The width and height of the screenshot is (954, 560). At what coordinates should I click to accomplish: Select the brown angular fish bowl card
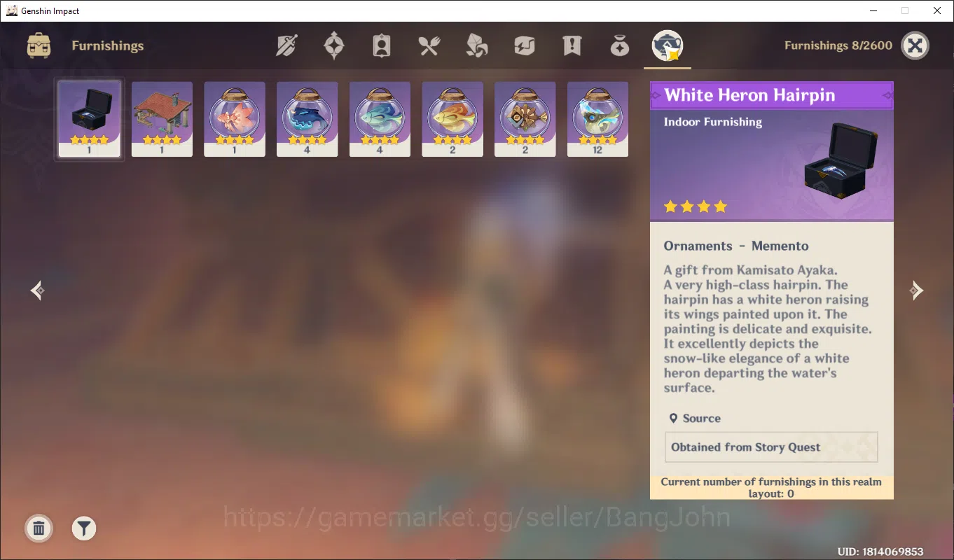click(525, 119)
